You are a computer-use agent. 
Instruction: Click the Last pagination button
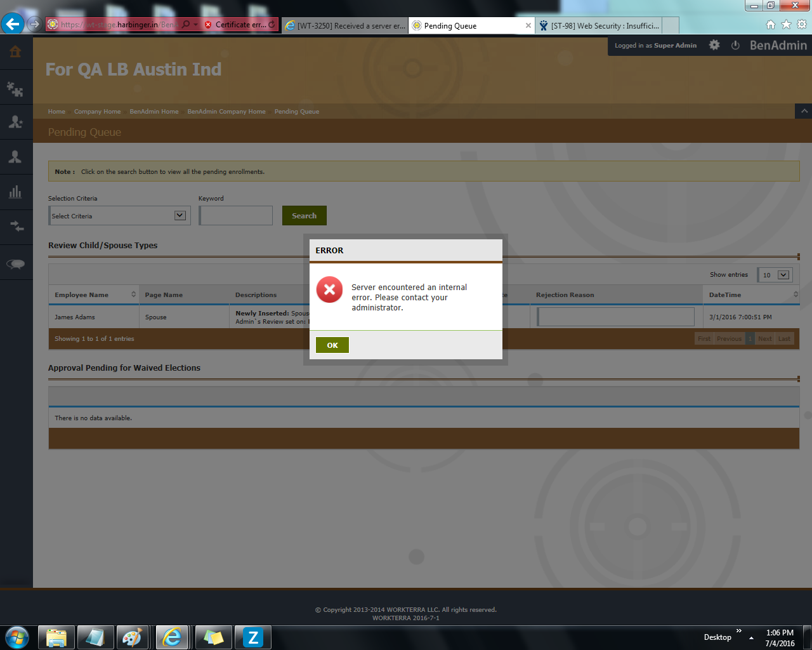tap(784, 338)
